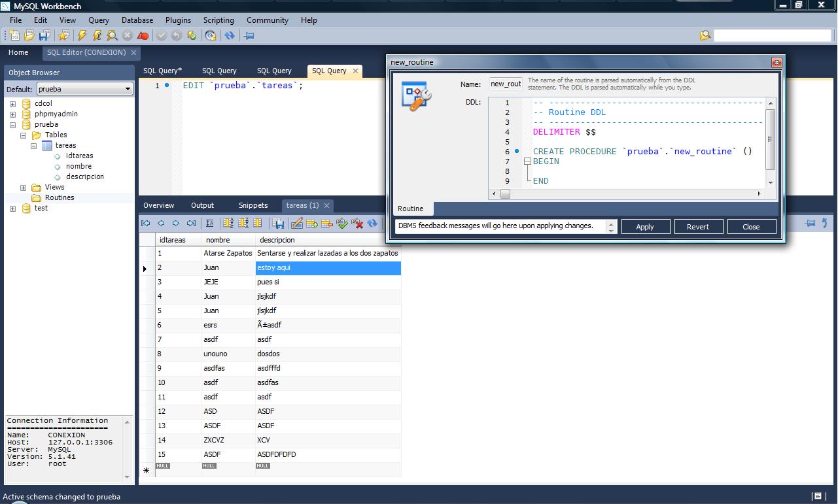The width and height of the screenshot is (838, 504).
Task: Click Apply in new_routine dialog
Action: pyautogui.click(x=645, y=227)
